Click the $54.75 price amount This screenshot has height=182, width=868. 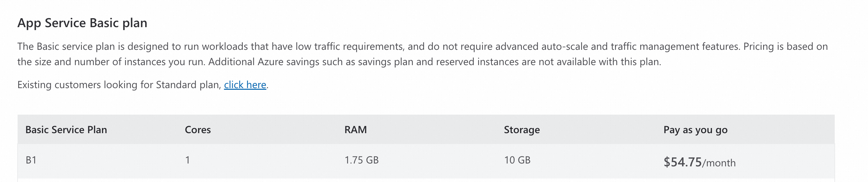682,162
